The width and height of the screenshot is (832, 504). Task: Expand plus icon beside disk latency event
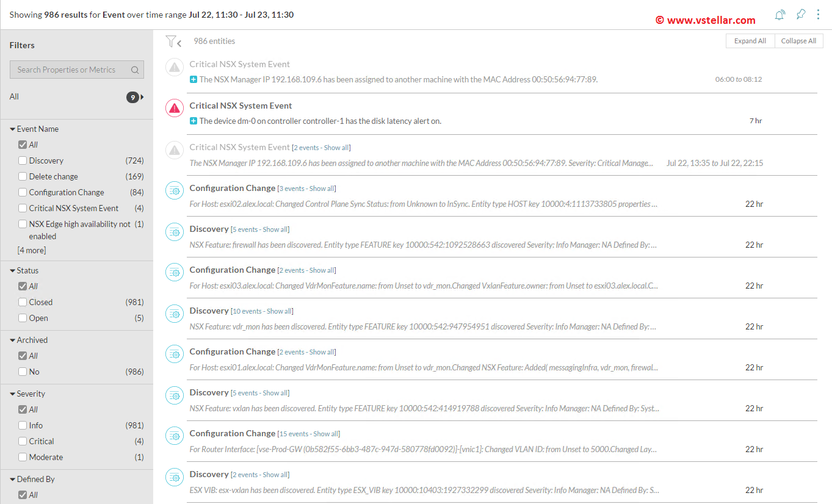tap(194, 121)
